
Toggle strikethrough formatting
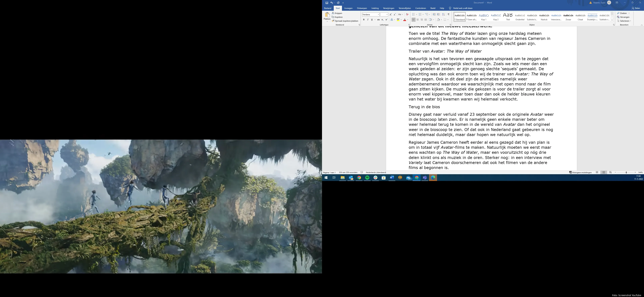point(379,20)
